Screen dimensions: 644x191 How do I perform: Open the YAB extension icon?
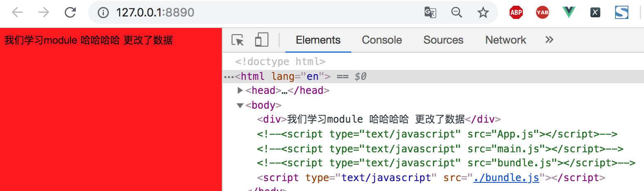[x=542, y=13]
